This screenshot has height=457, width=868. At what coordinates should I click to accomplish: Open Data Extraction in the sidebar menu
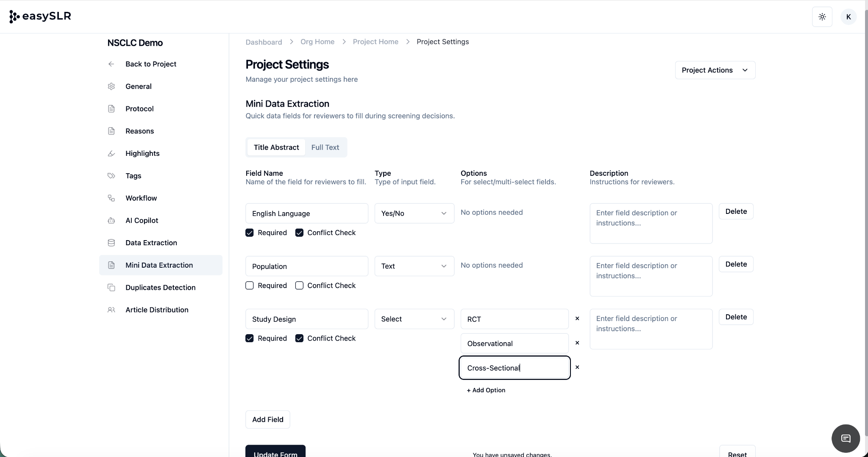point(151,243)
